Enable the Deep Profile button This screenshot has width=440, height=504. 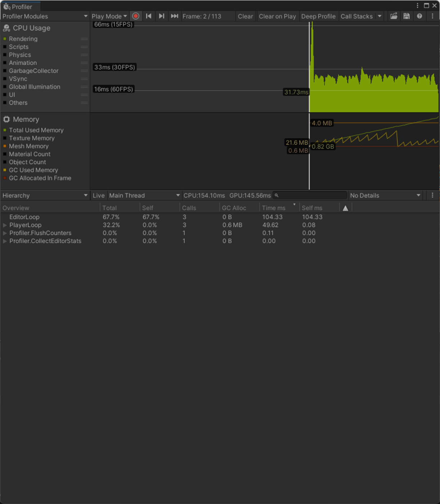coord(318,16)
